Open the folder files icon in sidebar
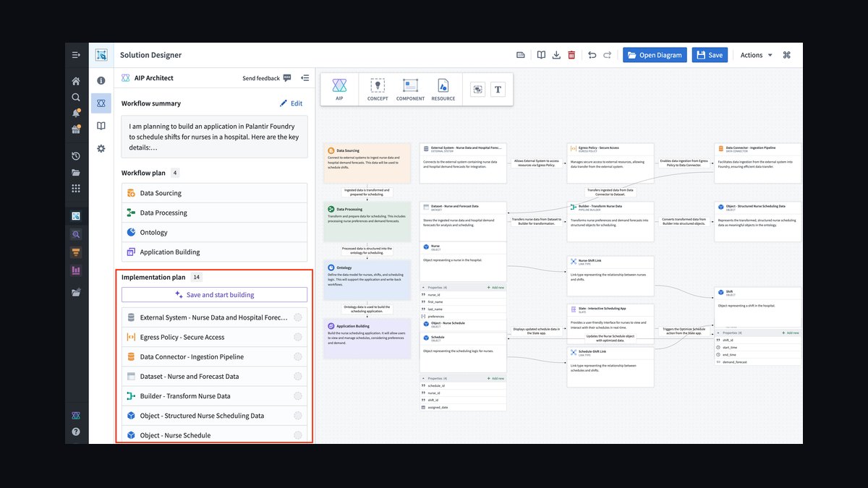 tap(76, 173)
